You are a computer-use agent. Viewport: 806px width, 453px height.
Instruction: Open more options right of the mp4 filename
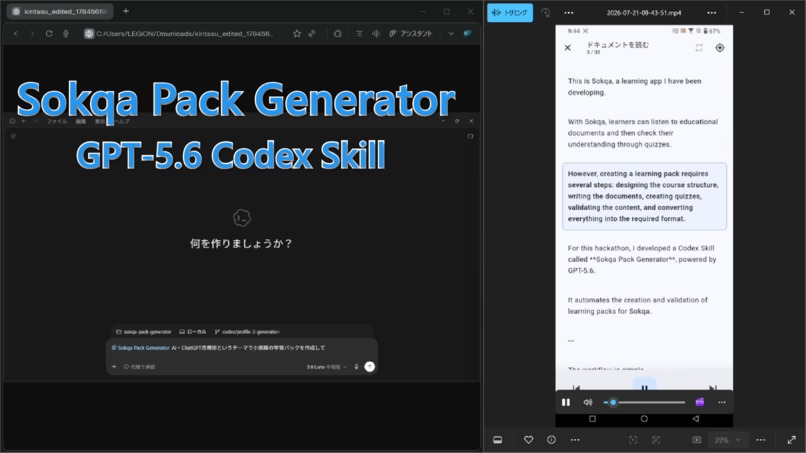point(711,13)
